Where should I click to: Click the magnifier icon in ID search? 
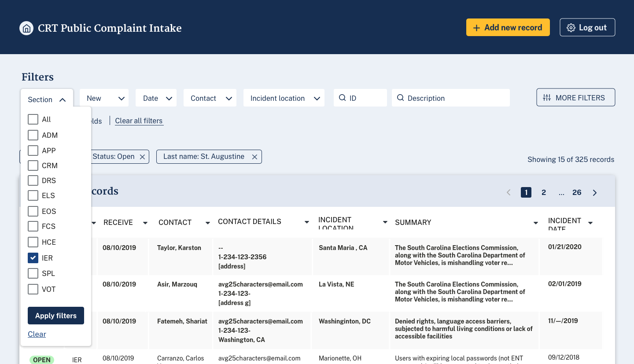[342, 98]
